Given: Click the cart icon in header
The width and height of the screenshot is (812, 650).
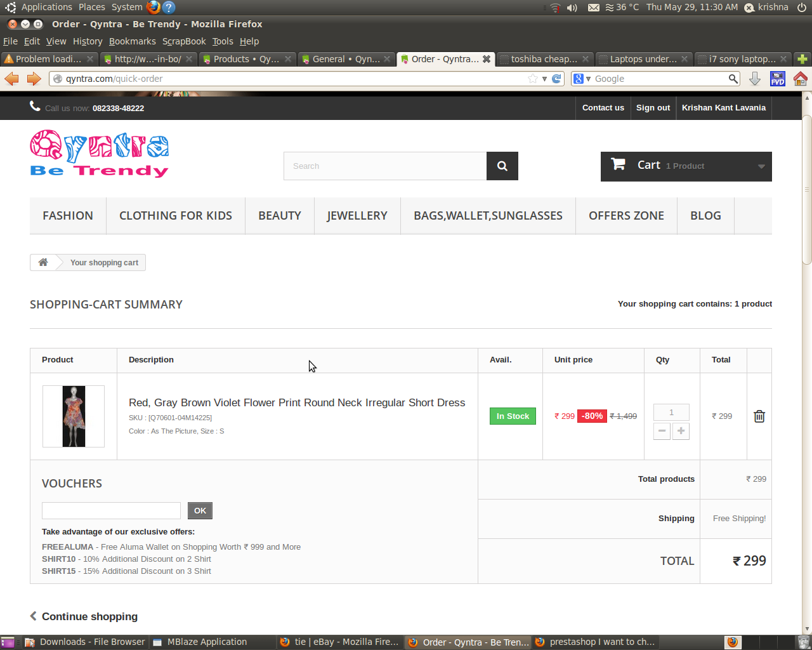Looking at the screenshot, I should pyautogui.click(x=618, y=164).
